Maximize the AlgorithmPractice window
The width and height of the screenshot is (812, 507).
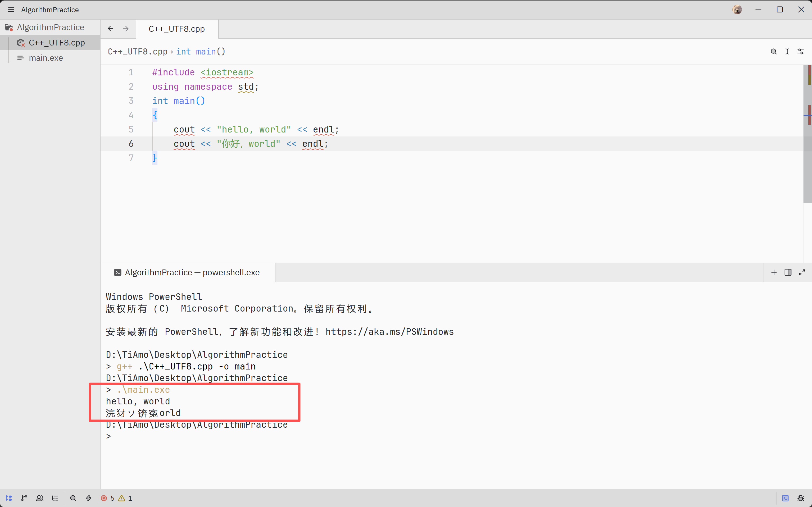[780, 10]
